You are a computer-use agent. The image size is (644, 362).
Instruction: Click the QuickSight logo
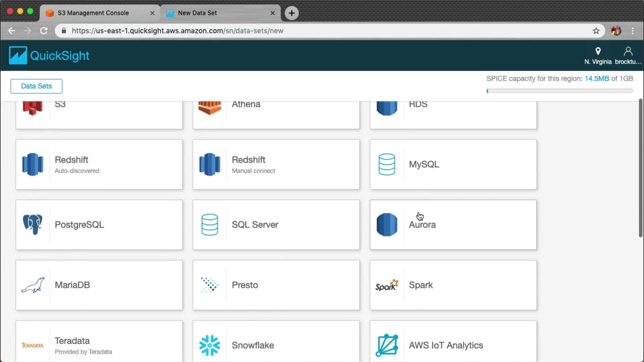(49, 55)
